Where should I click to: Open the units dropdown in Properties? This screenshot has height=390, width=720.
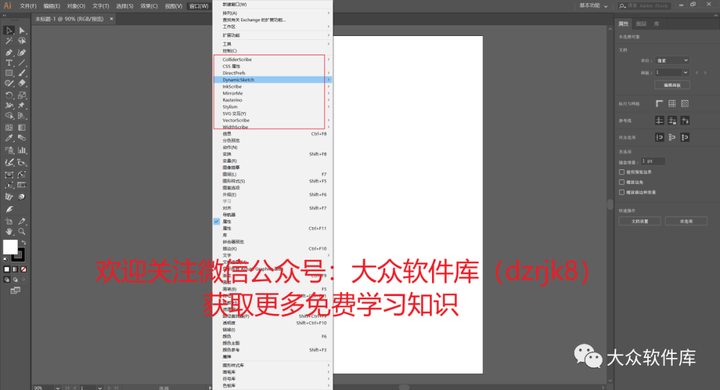point(672,60)
